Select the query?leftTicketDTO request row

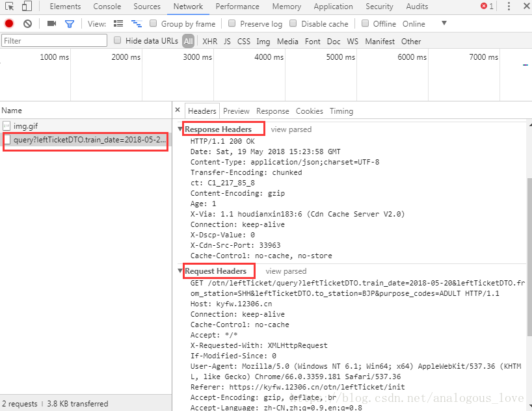point(86,140)
